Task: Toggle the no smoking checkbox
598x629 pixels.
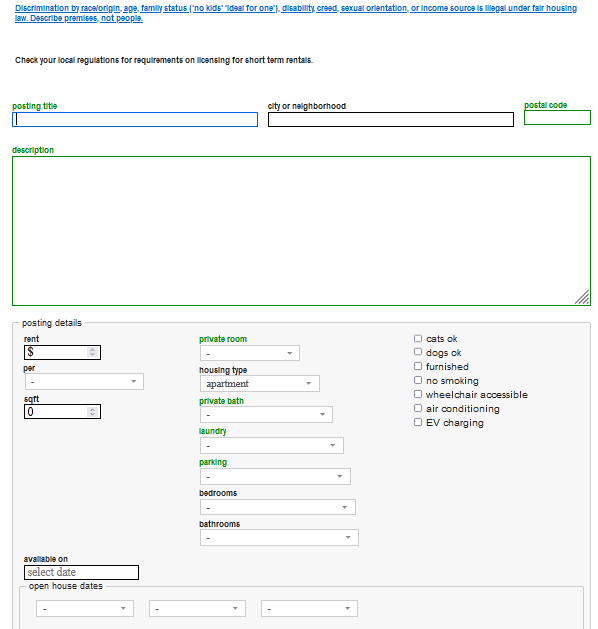Action: 418,380
